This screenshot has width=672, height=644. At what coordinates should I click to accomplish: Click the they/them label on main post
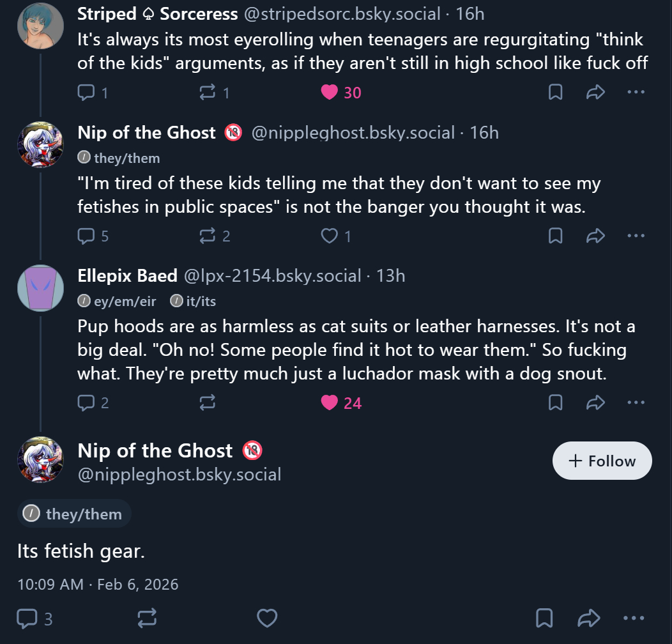(x=75, y=514)
